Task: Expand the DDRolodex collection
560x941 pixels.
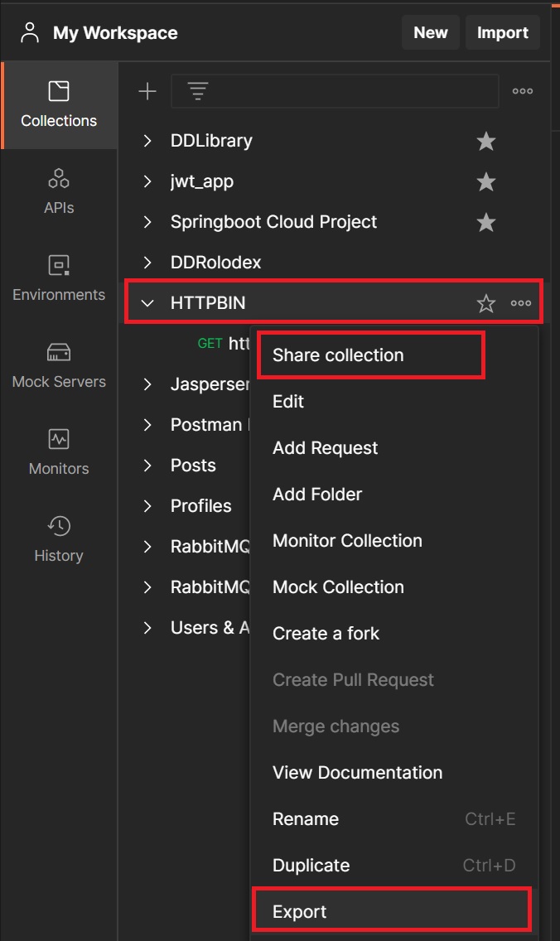Action: (147, 263)
